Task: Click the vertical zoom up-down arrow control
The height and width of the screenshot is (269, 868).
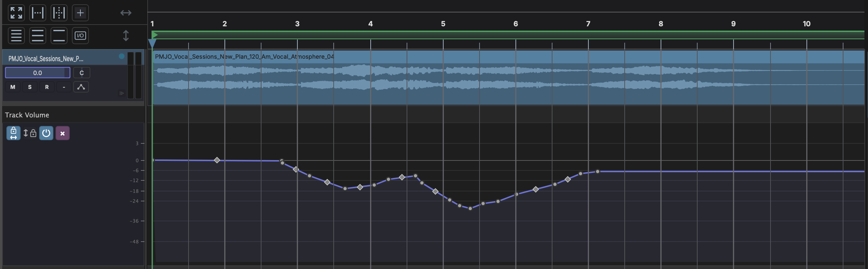Action: click(x=126, y=36)
